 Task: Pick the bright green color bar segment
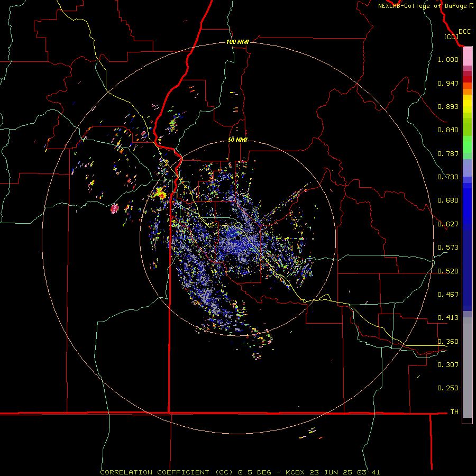[x=467, y=144]
